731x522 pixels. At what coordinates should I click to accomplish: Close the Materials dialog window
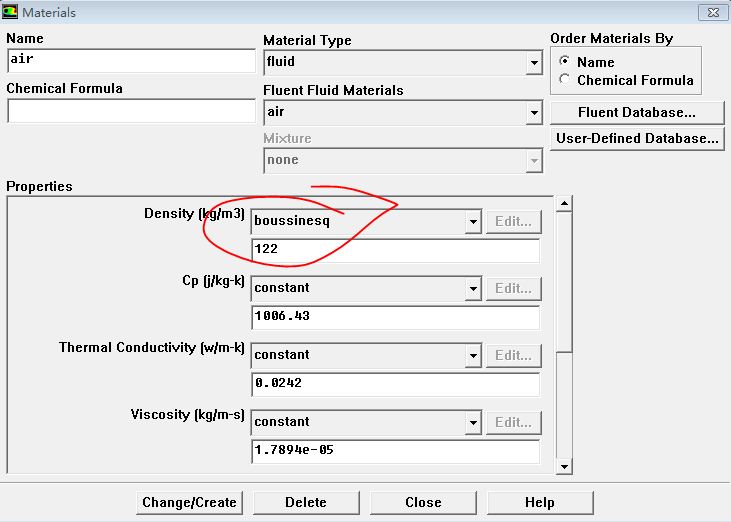710,12
